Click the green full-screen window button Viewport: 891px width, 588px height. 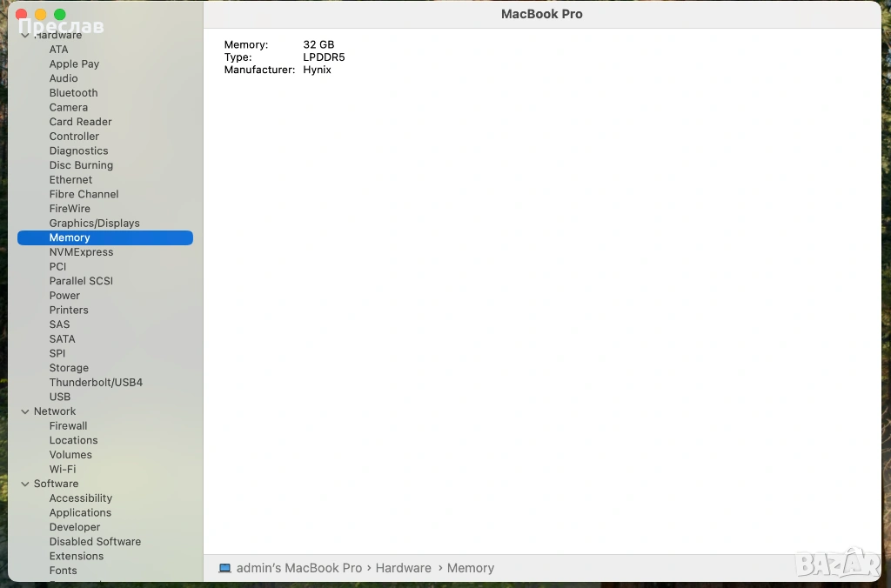click(60, 15)
